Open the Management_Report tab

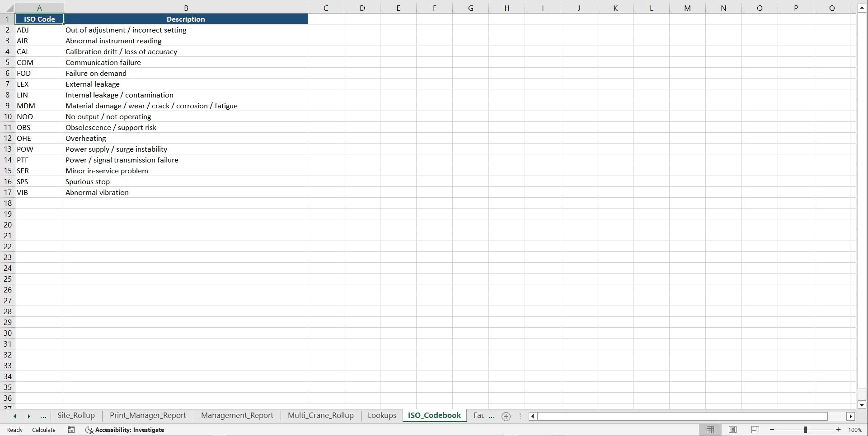pyautogui.click(x=237, y=416)
